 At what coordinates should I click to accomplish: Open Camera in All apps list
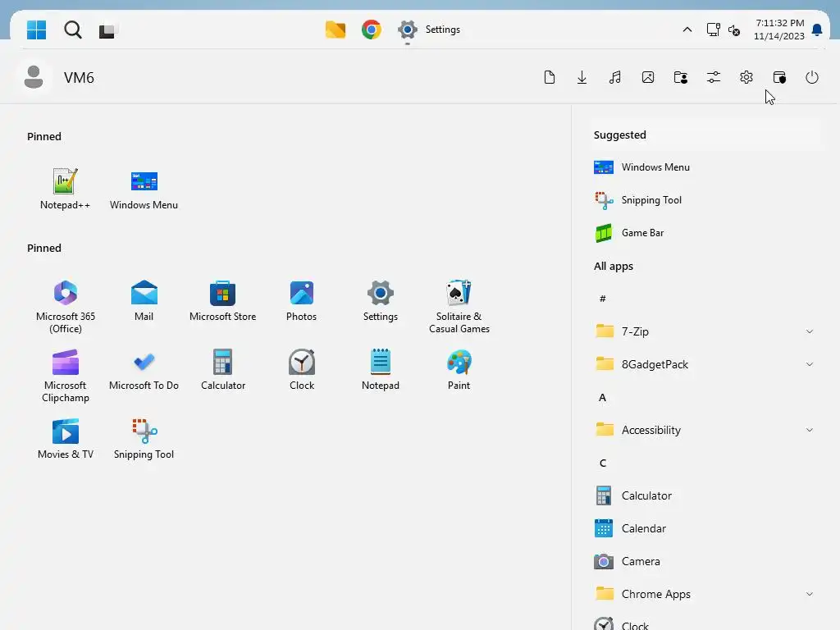tap(706, 561)
